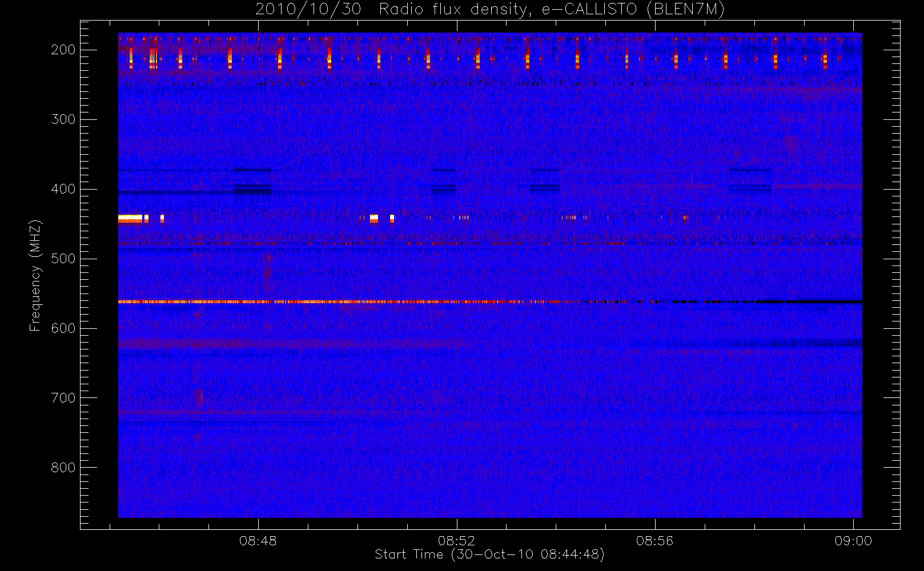Screen dimensions: 924x571
Task: Click the 'Start Time (30-Oct-10 08:44:48)' label
Action: 489,554
